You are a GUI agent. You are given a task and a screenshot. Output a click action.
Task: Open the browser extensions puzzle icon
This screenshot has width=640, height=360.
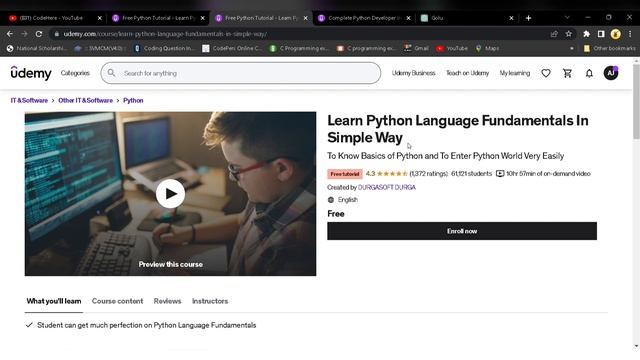587,34
